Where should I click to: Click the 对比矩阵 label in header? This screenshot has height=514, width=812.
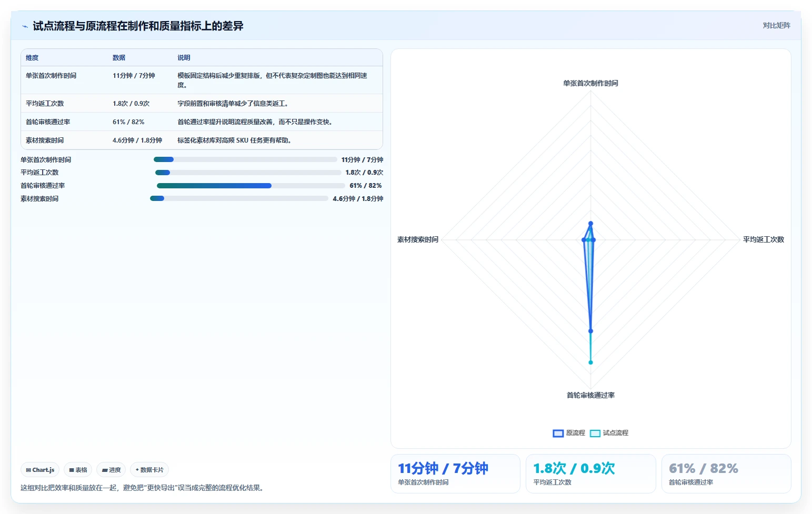point(776,25)
